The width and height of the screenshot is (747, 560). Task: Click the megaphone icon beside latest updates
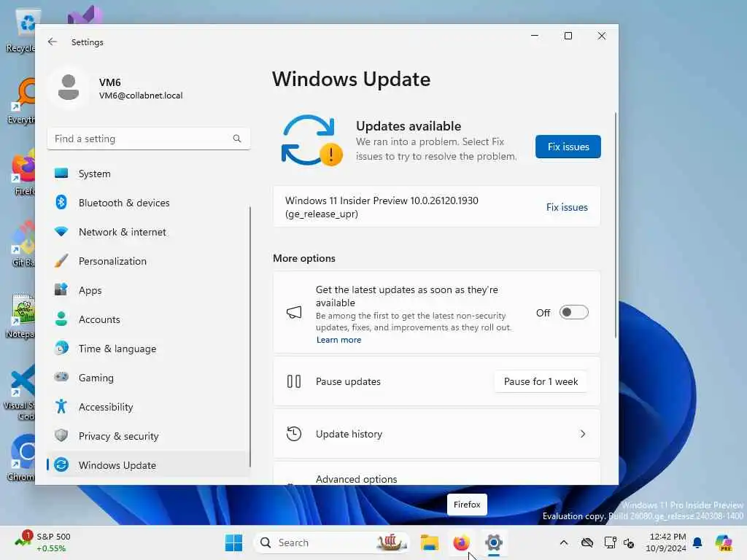pyautogui.click(x=294, y=312)
